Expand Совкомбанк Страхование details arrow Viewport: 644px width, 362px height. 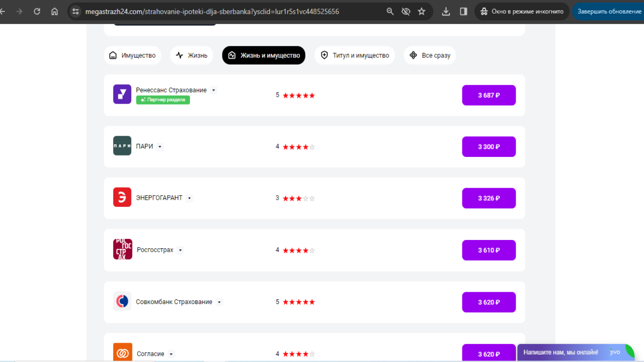pos(219,302)
